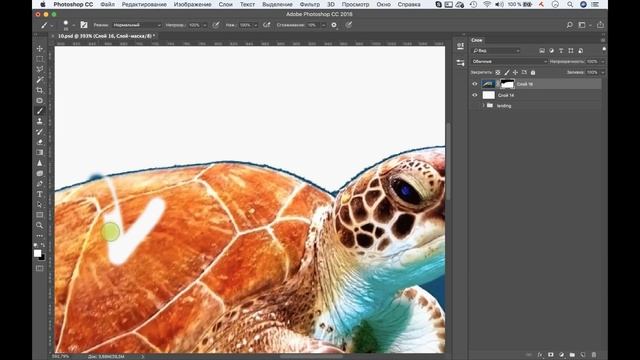Image resolution: width=640 pixels, height=360 pixels.
Task: Enable airbrush-style build-up
Action: (267, 25)
